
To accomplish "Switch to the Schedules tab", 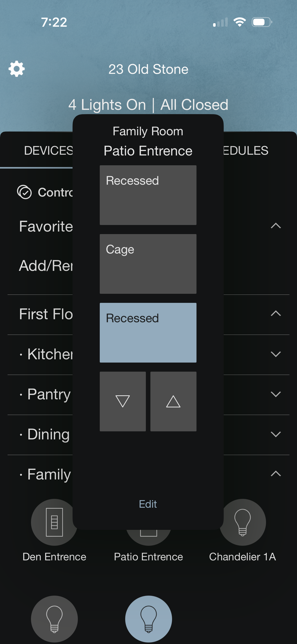I will 246,151.
